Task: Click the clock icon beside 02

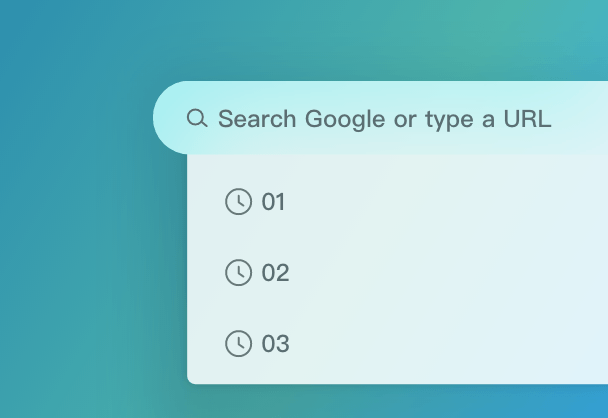Action: 238,273
